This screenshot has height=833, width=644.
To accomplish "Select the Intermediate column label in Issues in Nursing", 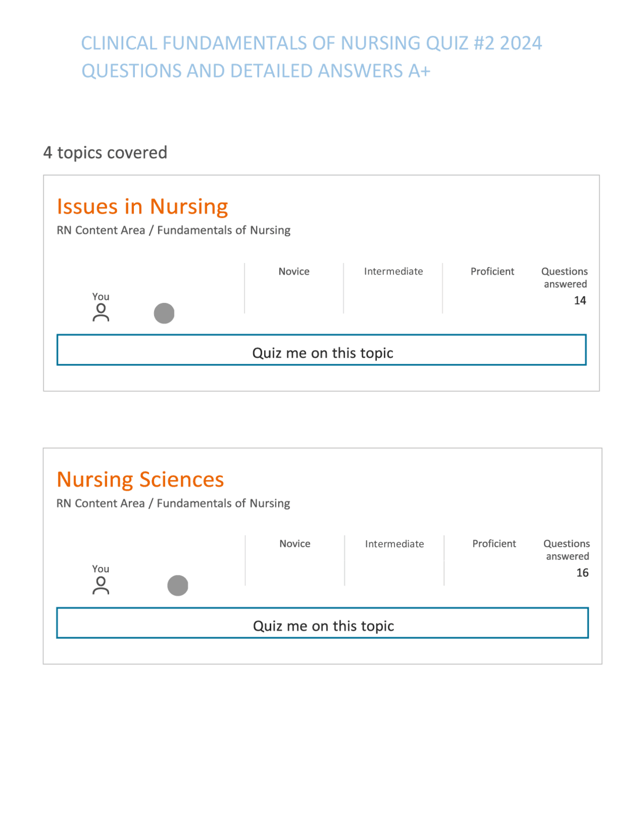I will click(x=393, y=271).
